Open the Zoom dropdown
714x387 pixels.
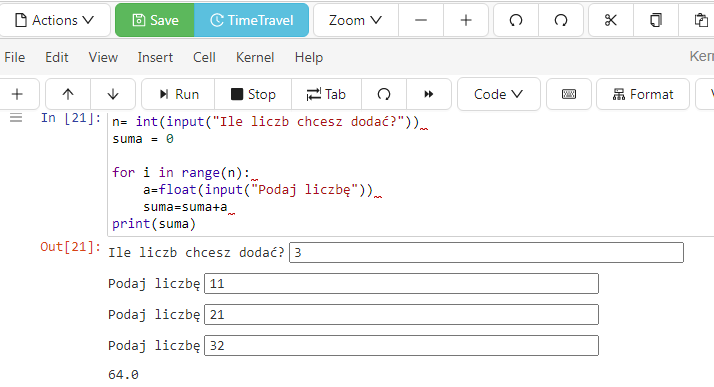pos(355,20)
